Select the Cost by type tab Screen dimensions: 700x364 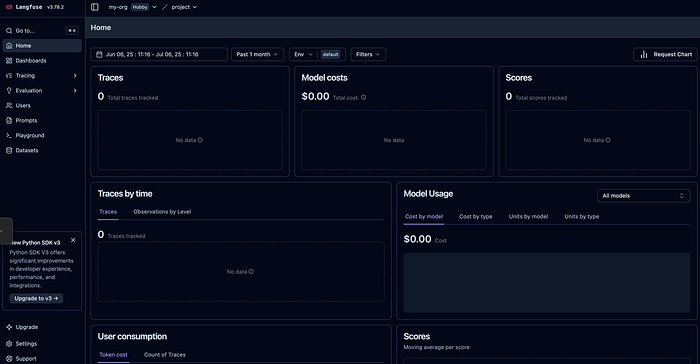point(475,217)
